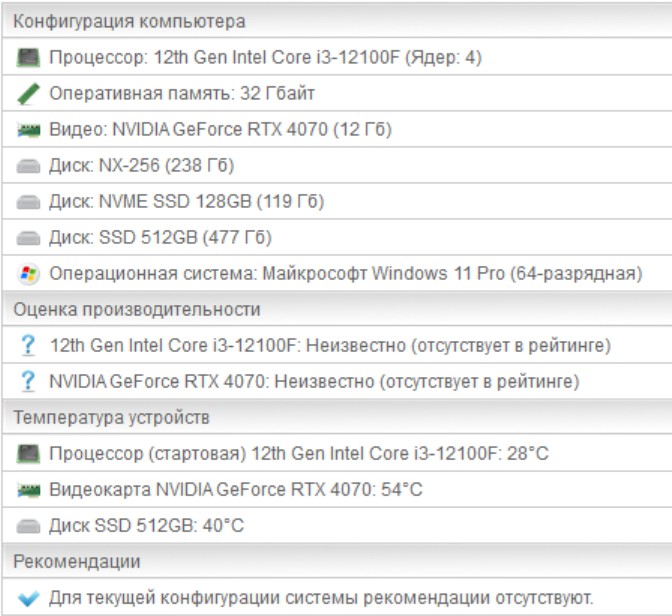672x616 pixels.
Task: Click text 'Процессор: 12th Gen Intel Core i3-12100F (Ядер: 4)'
Action: pyautogui.click(x=265, y=57)
